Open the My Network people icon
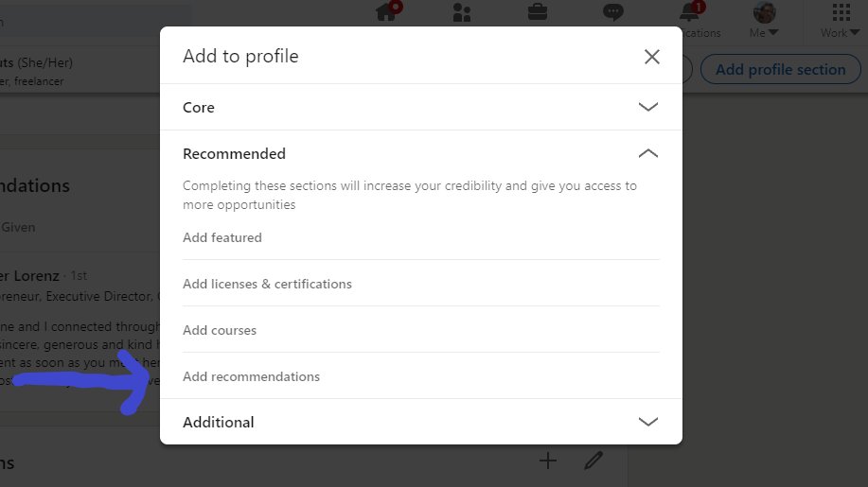This screenshot has height=487, width=868. [462, 11]
